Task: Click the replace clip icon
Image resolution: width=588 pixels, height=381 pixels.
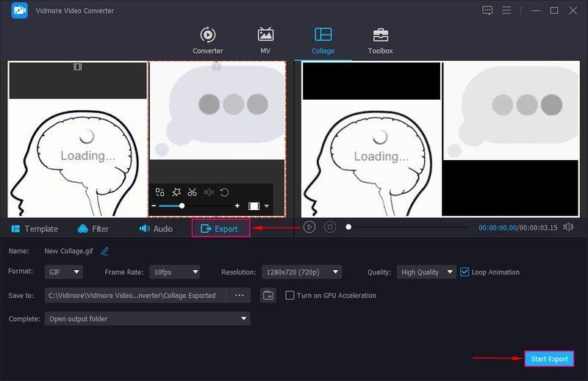Action: [x=159, y=192]
